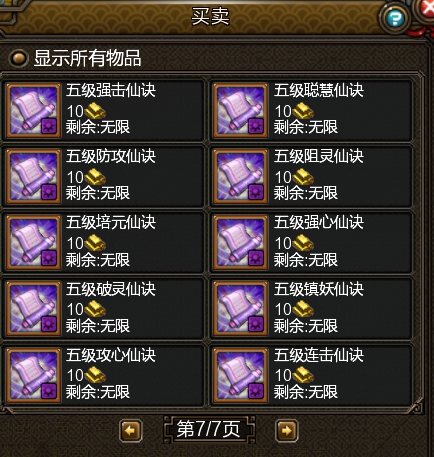Click the 五级连击仙诀 scroll icon
Image resolution: width=434 pixels, height=457 pixels.
click(x=241, y=375)
